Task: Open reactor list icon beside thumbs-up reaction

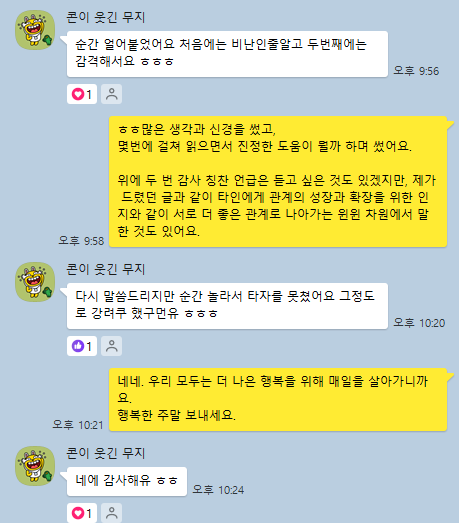Action: point(111,346)
